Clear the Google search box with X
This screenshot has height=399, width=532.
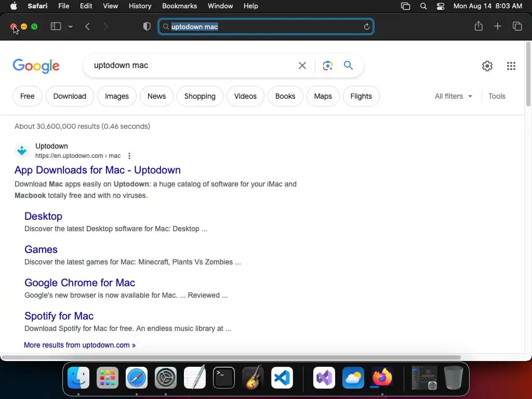click(x=302, y=65)
